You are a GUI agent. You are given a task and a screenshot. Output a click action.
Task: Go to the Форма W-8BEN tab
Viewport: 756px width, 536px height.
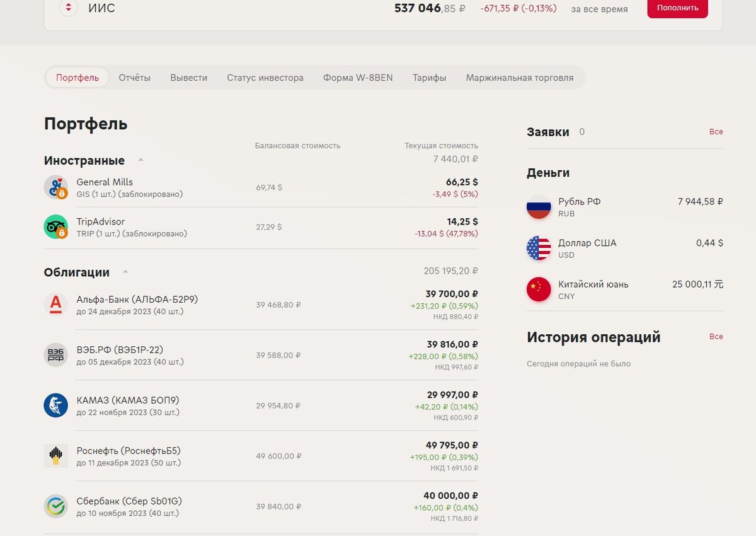(358, 78)
